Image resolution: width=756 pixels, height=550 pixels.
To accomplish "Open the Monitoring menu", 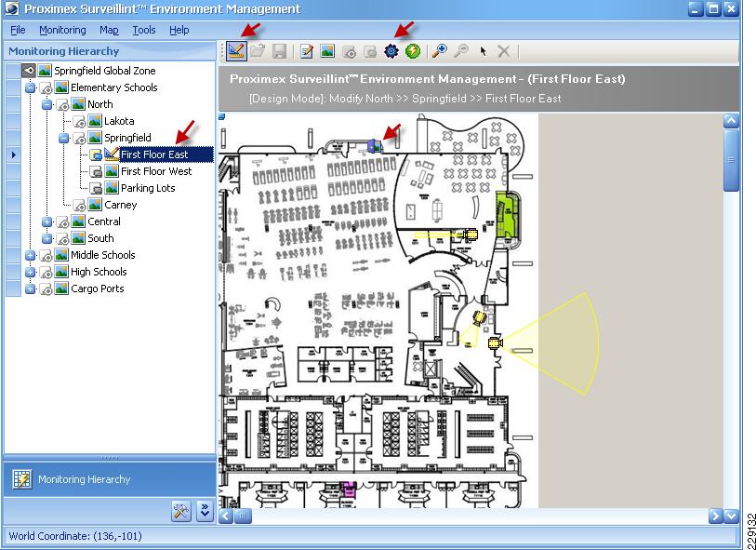I will [62, 30].
